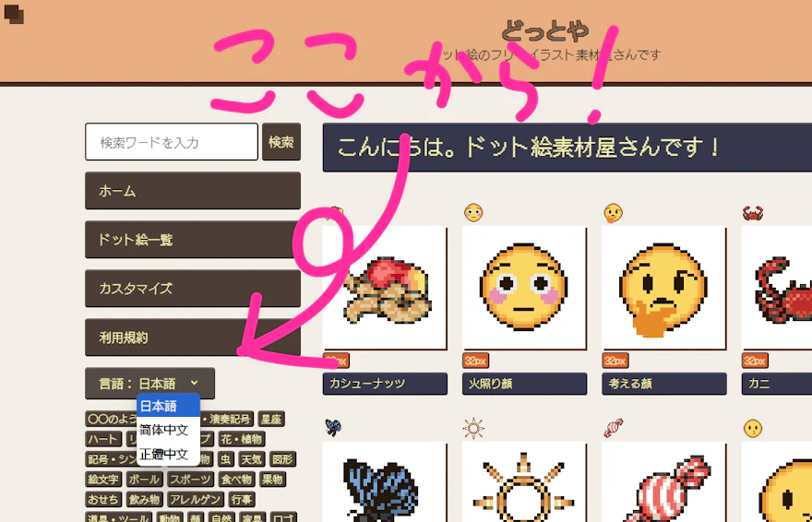Open the 火照り顔 label link
The image size is (812, 522).
coord(524,384)
